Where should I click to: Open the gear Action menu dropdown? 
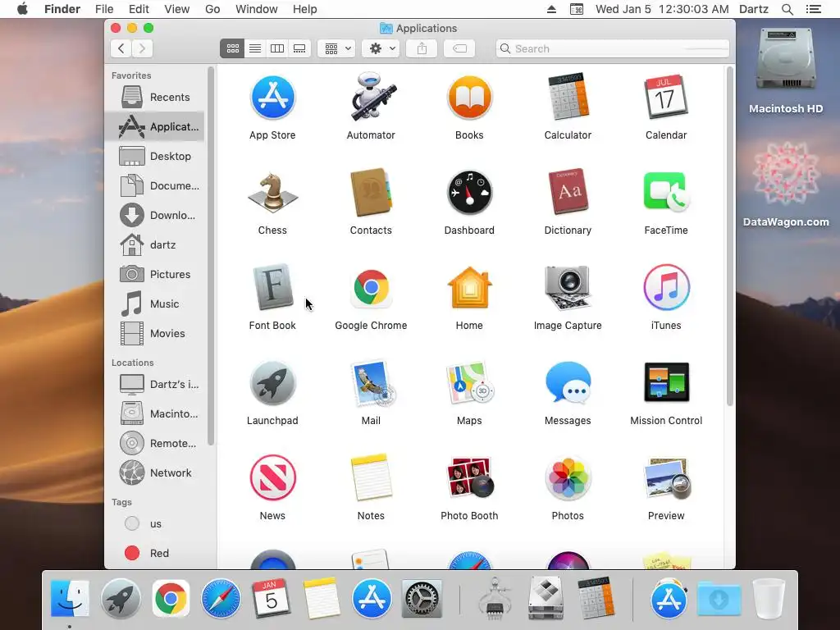click(x=381, y=48)
